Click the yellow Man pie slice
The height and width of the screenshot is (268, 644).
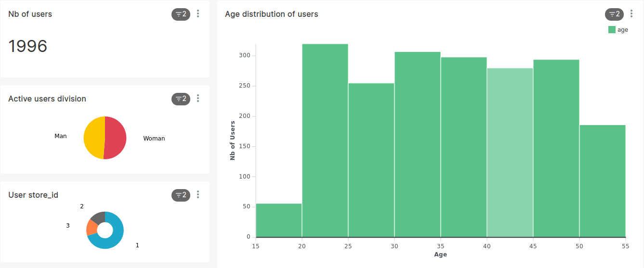(93, 138)
